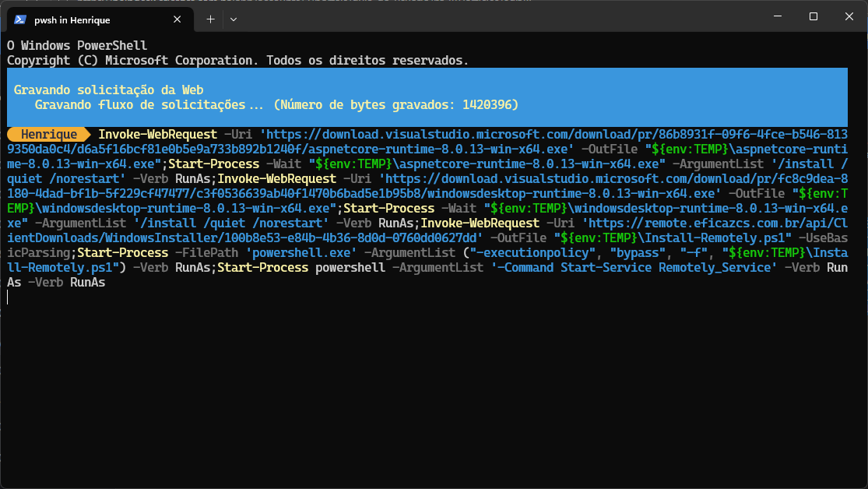Click the 'Start-Service Remotely_Service' command string

pos(634,268)
